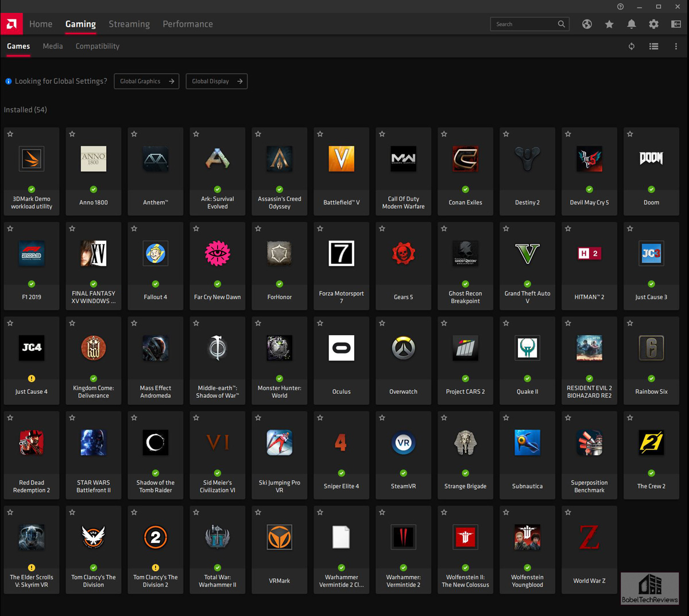Click the AMD logo icon
Screen dimensions: 689x616
[11, 24]
